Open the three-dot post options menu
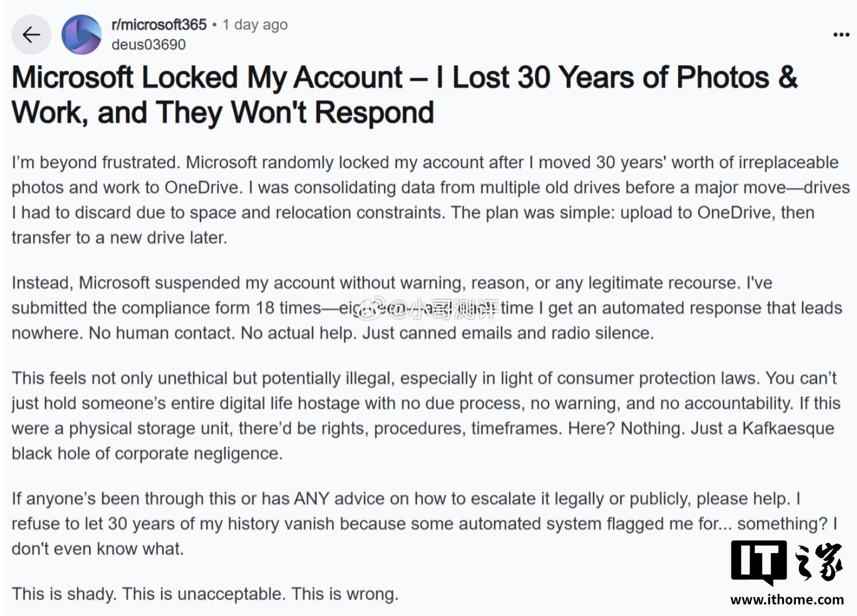 [840, 35]
